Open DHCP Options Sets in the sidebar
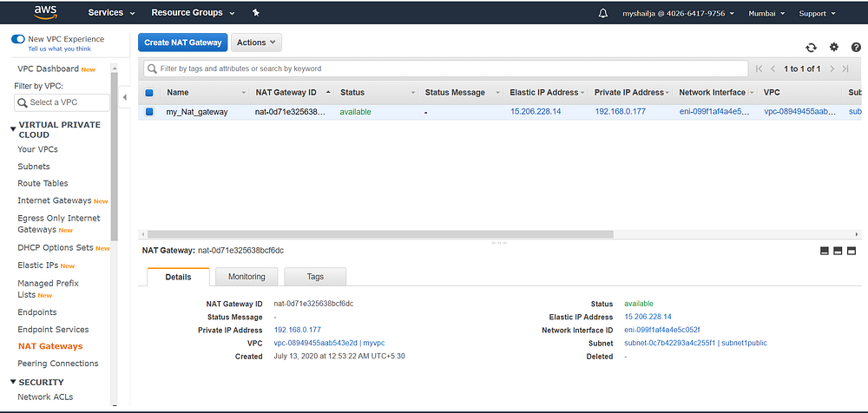 coord(56,248)
